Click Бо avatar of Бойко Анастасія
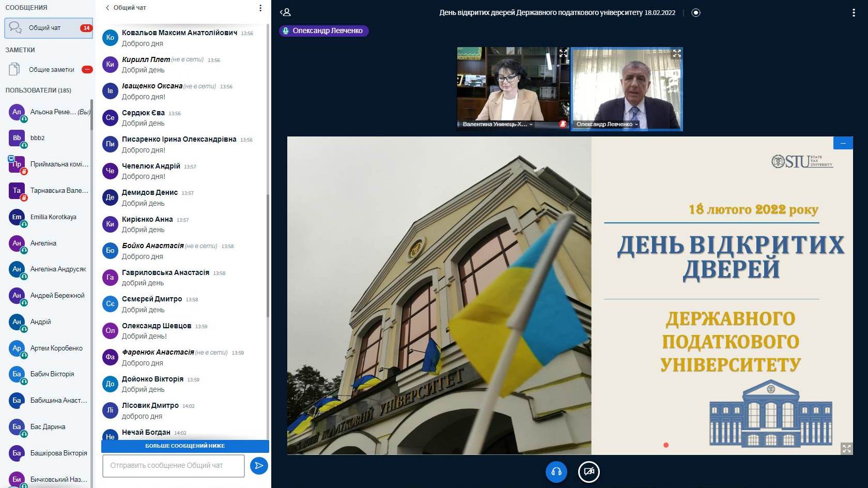Viewport: 868px width, 488px height. [x=110, y=250]
